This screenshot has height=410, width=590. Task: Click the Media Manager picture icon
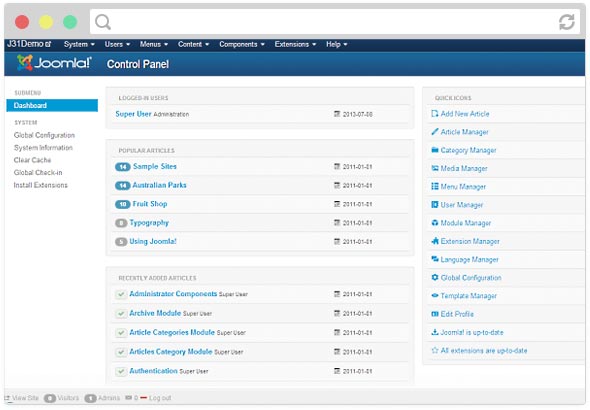(x=435, y=168)
